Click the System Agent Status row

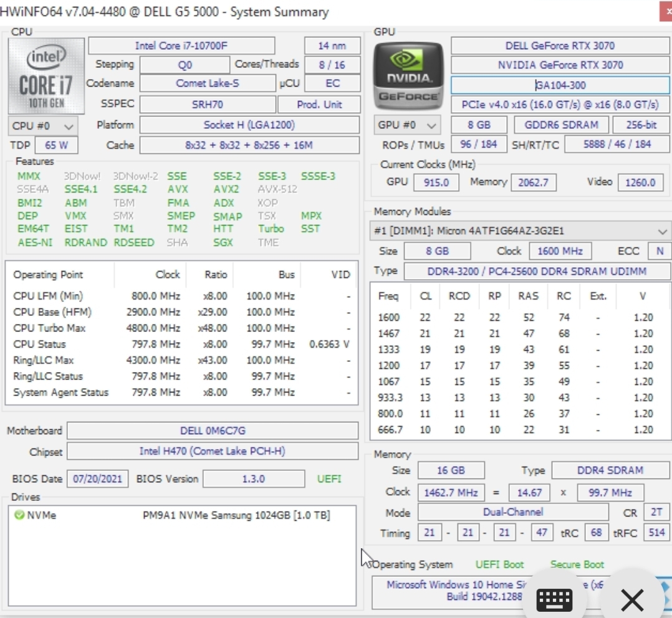(182, 392)
